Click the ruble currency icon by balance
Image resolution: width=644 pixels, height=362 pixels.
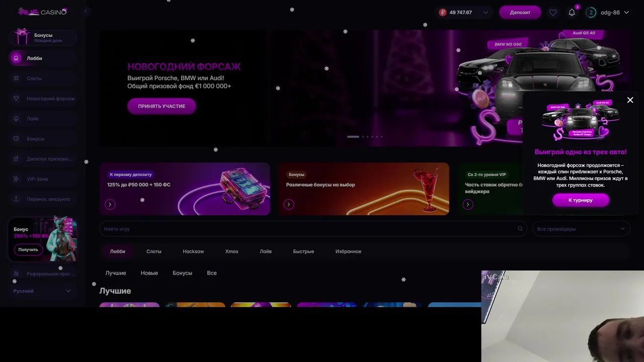443,13
